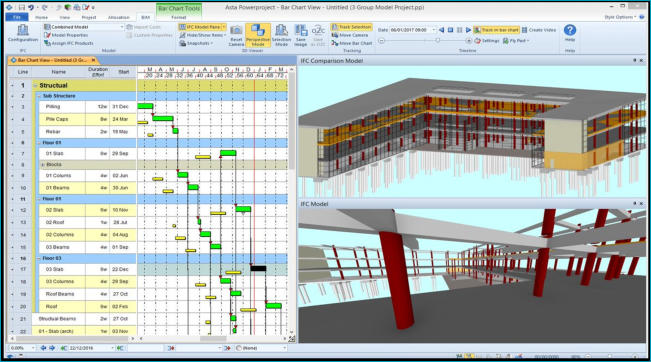Click the timeline Date input field
The width and height of the screenshot is (651, 362).
(x=410, y=30)
